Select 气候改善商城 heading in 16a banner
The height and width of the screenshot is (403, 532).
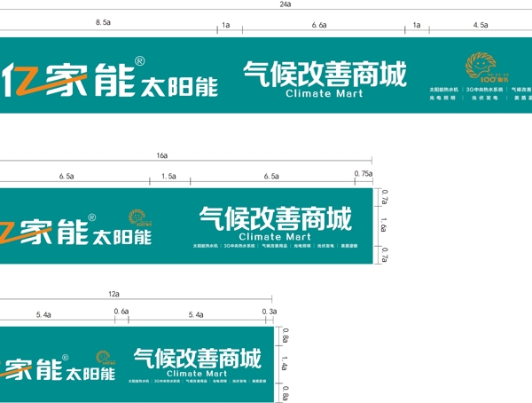pos(276,218)
